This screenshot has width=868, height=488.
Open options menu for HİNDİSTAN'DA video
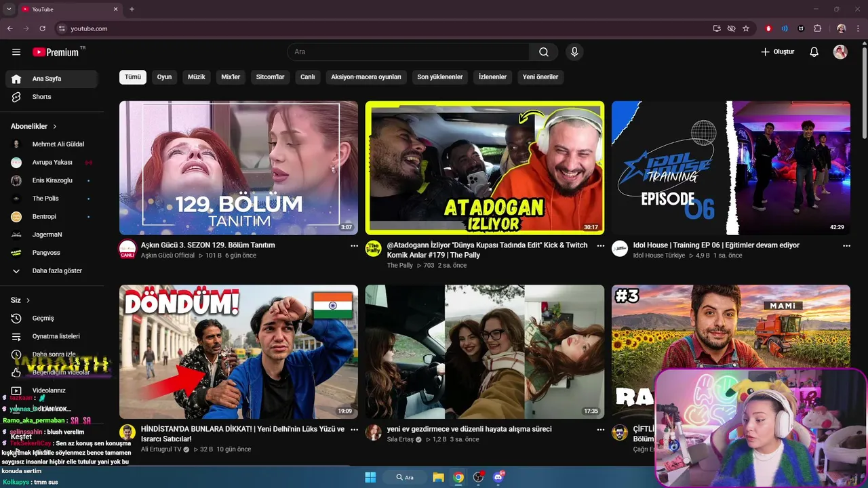click(354, 430)
